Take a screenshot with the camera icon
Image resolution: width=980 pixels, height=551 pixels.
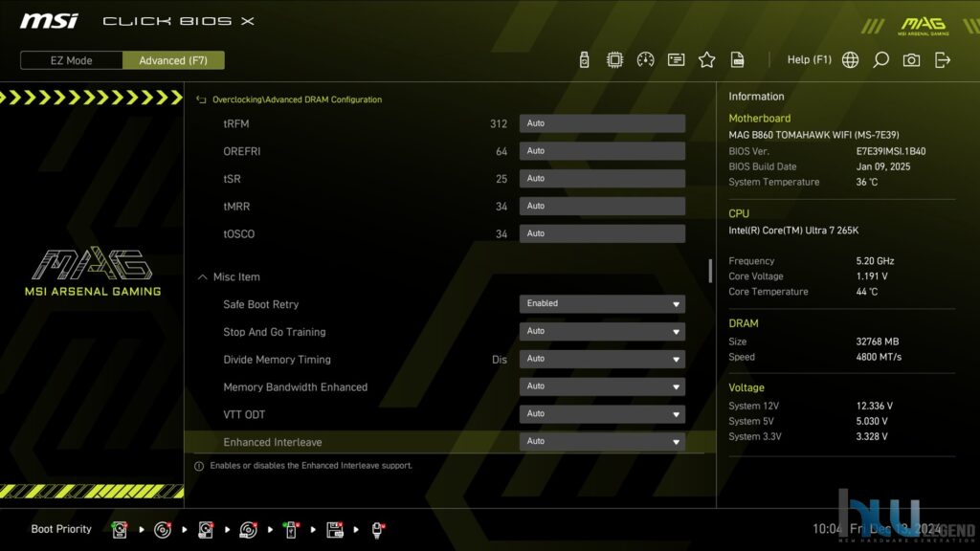[911, 60]
